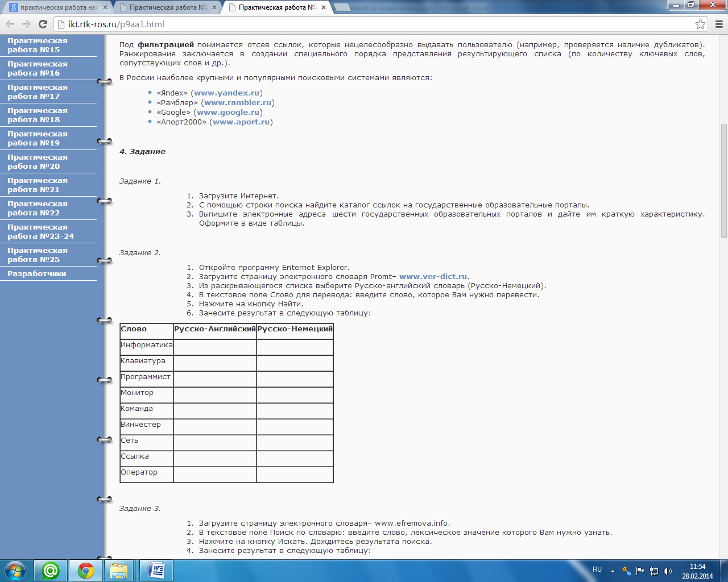Click the browser Forward arrow
The image size is (728, 582).
(x=26, y=24)
